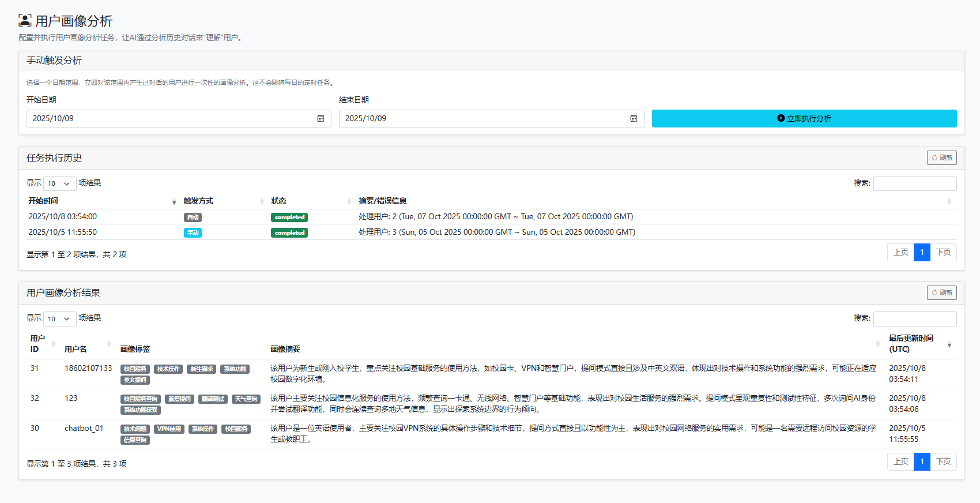Sort task history by trigger method column

point(222,201)
